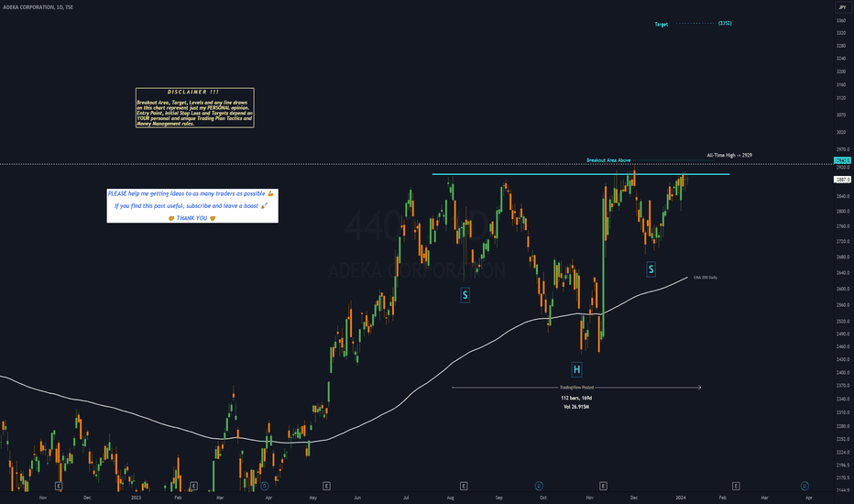
Task: Click the Breakout Area Above label
Action: (x=608, y=160)
